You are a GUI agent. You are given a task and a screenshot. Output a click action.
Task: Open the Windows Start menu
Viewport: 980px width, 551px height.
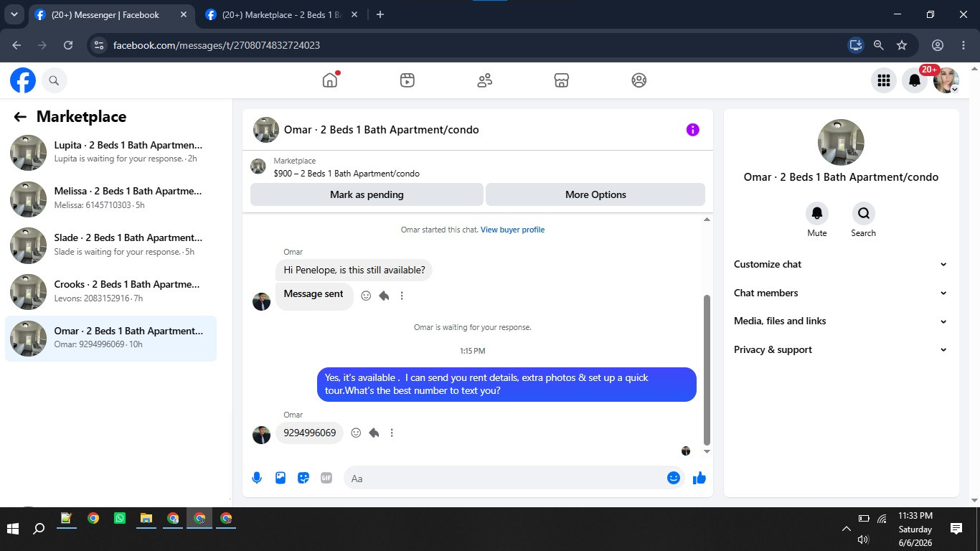tap(13, 529)
